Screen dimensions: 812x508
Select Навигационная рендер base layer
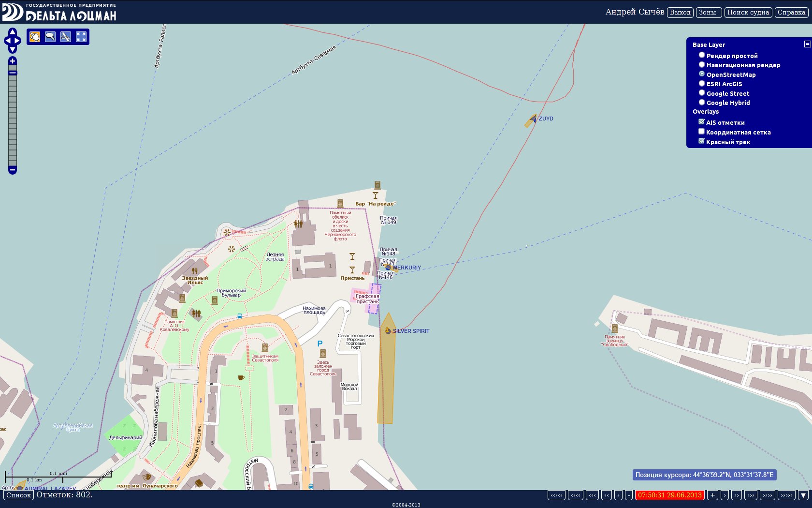702,64
